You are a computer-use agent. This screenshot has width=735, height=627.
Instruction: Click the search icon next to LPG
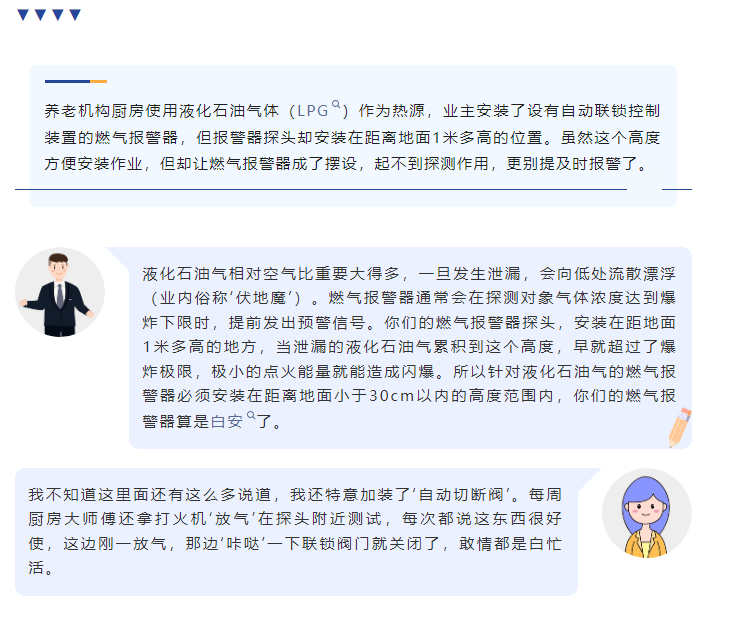(x=336, y=104)
